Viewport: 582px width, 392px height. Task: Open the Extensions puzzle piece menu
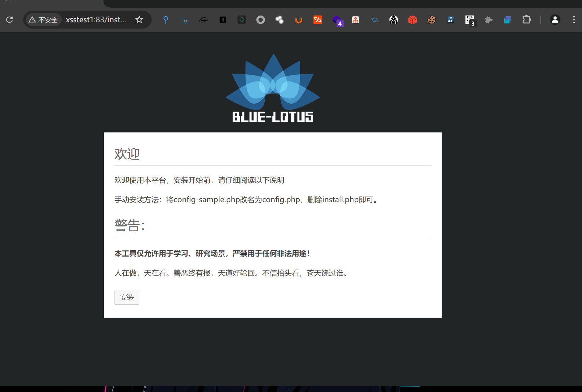tap(527, 20)
